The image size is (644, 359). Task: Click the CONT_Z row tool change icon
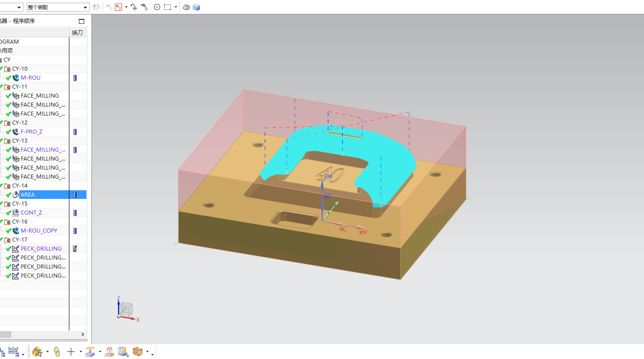click(75, 213)
